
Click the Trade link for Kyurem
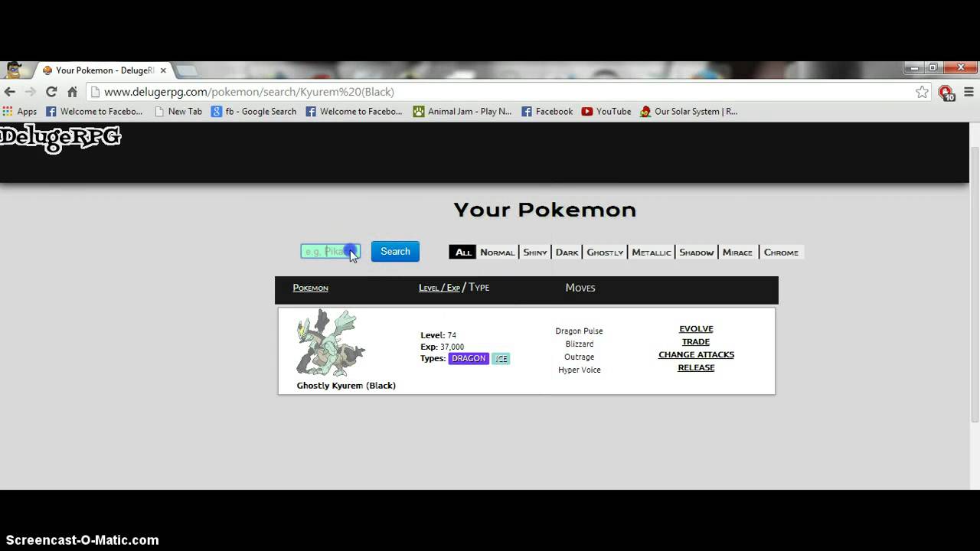696,342
